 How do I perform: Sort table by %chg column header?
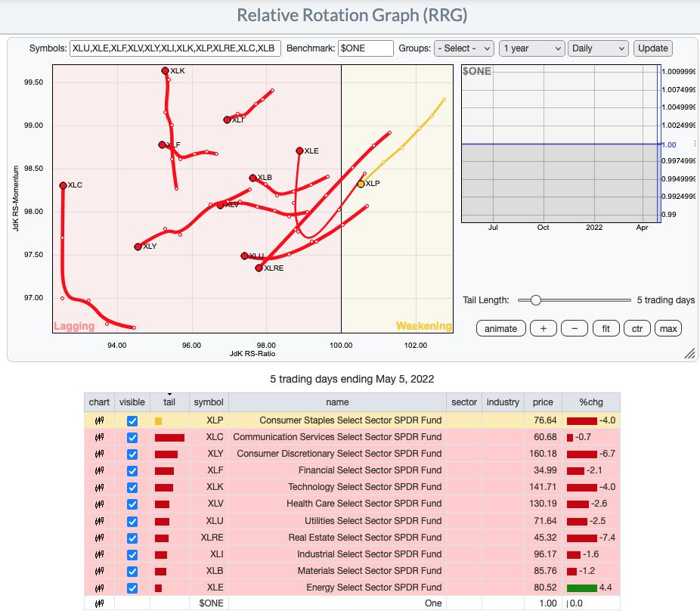[x=591, y=402]
